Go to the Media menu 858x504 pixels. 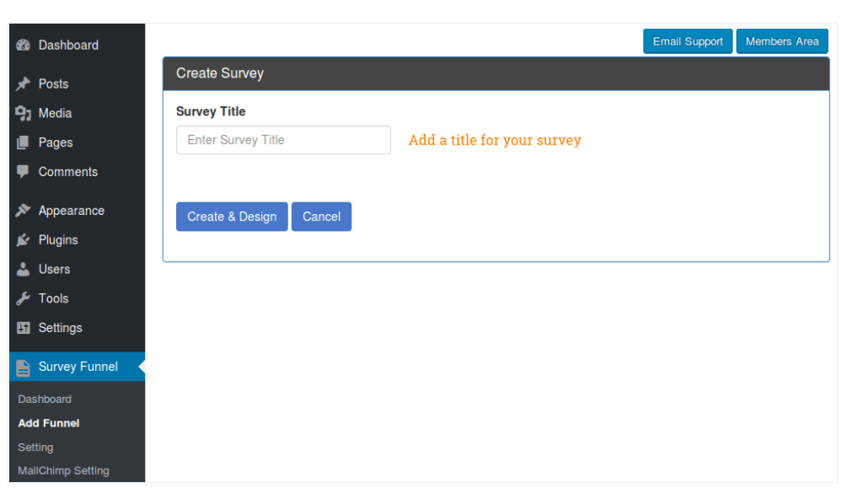78,113
